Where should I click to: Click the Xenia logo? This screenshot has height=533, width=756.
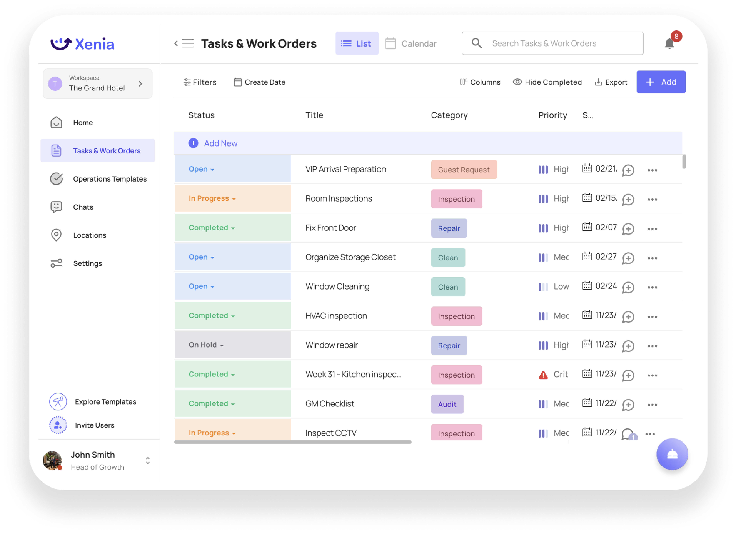(x=82, y=44)
